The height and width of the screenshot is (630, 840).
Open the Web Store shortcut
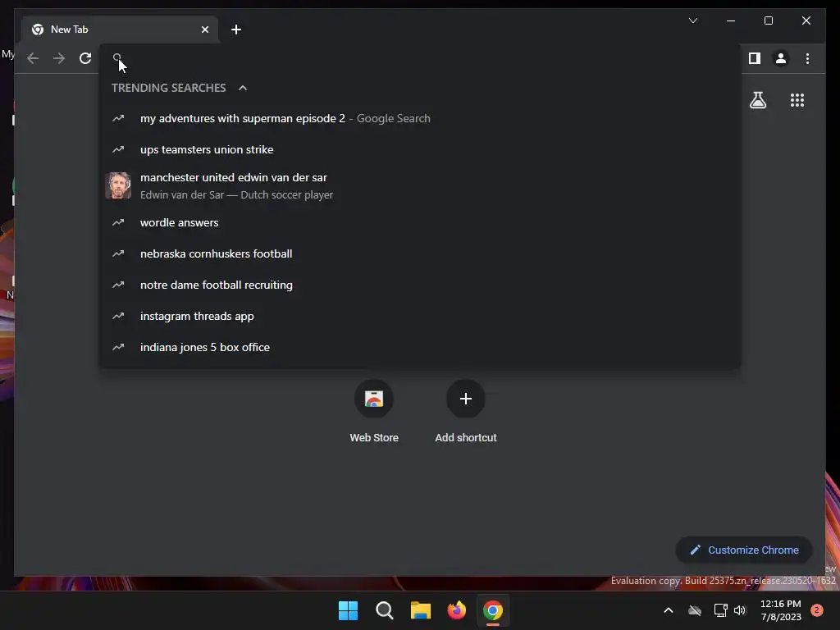click(374, 412)
